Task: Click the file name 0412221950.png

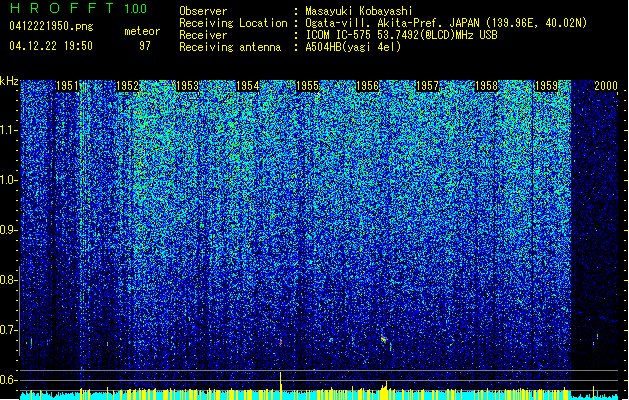Action: point(51,26)
